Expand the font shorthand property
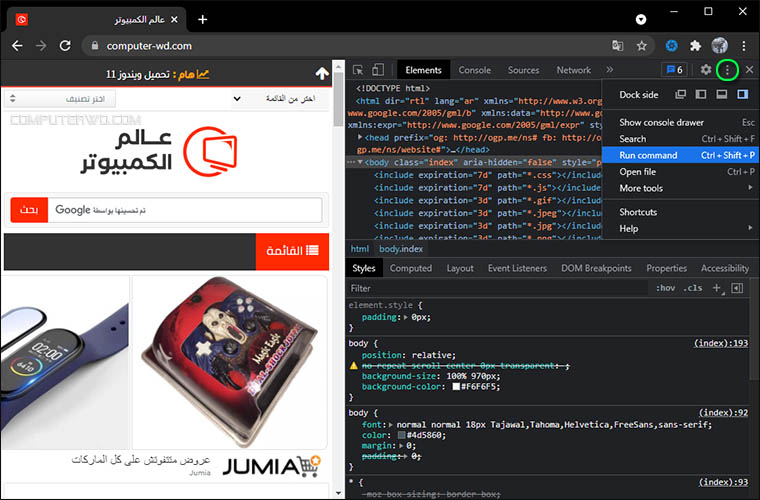This screenshot has width=760, height=500. click(x=391, y=425)
